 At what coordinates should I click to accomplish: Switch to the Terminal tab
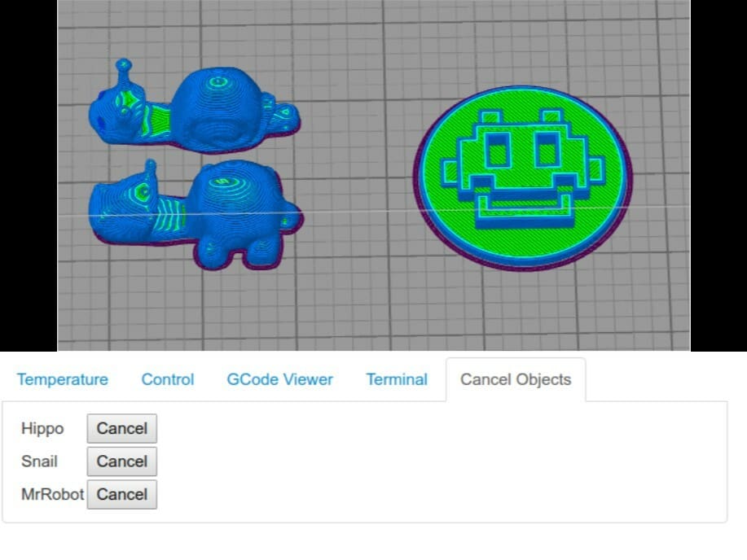[x=397, y=379]
